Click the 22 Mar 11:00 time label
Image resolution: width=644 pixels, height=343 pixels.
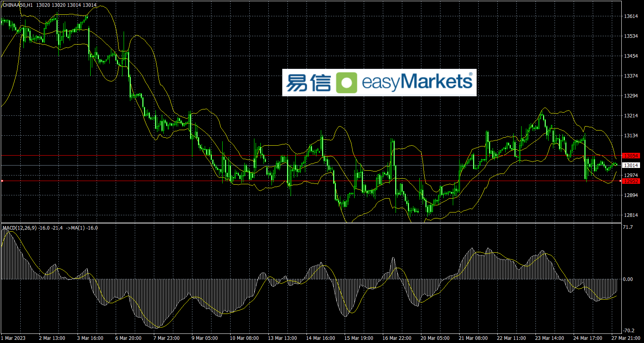(511, 338)
